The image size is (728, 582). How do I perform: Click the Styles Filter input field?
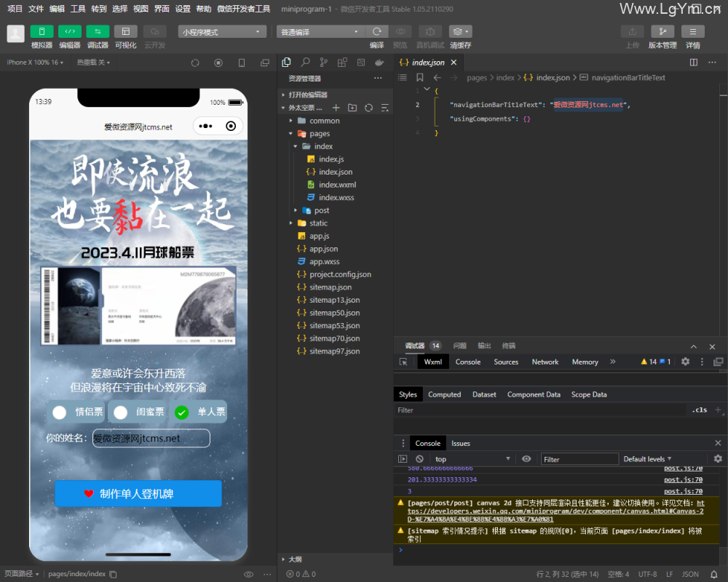(x=540, y=410)
